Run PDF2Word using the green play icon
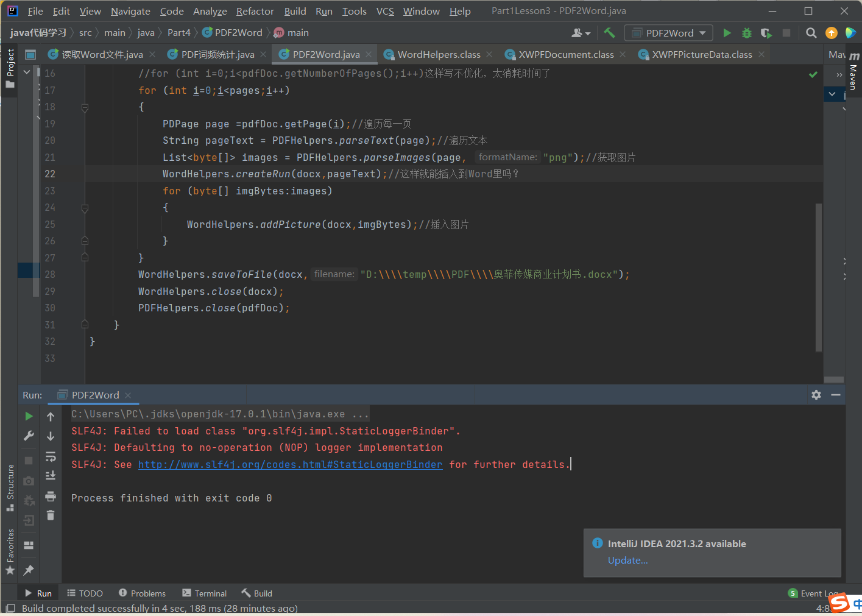Viewport: 862px width, 616px height. [727, 33]
